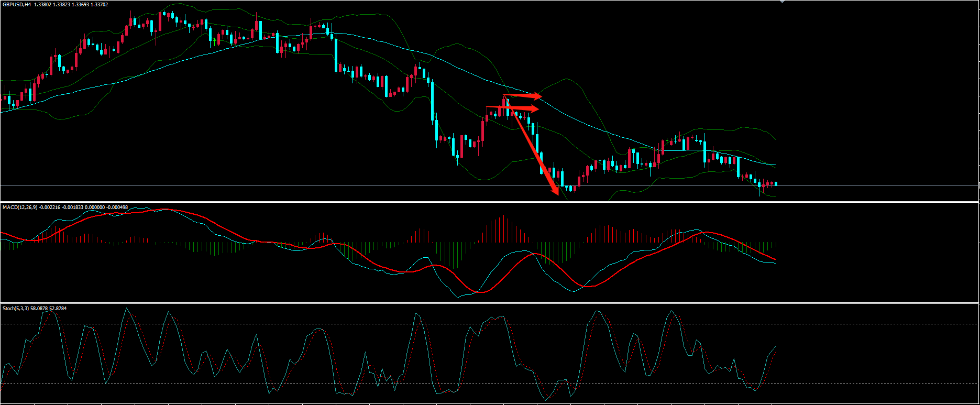This screenshot has width=980, height=405.
Task: Select the horizontal current price line
Action: [x=490, y=186]
